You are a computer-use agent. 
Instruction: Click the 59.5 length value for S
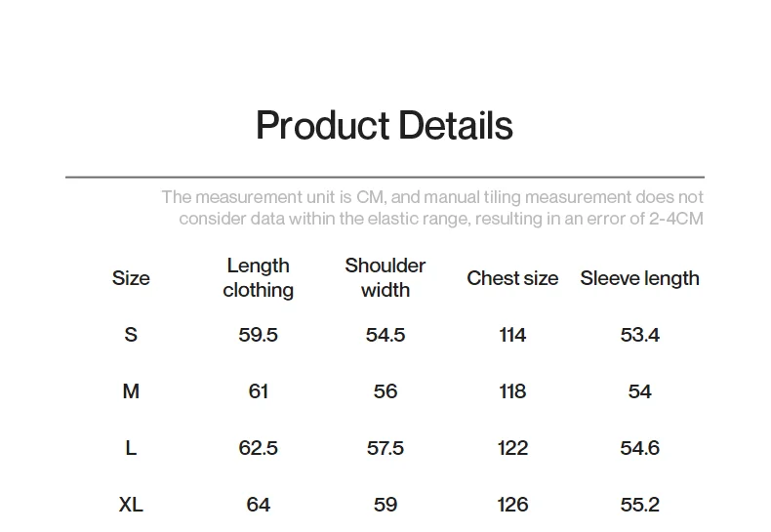[x=259, y=335]
